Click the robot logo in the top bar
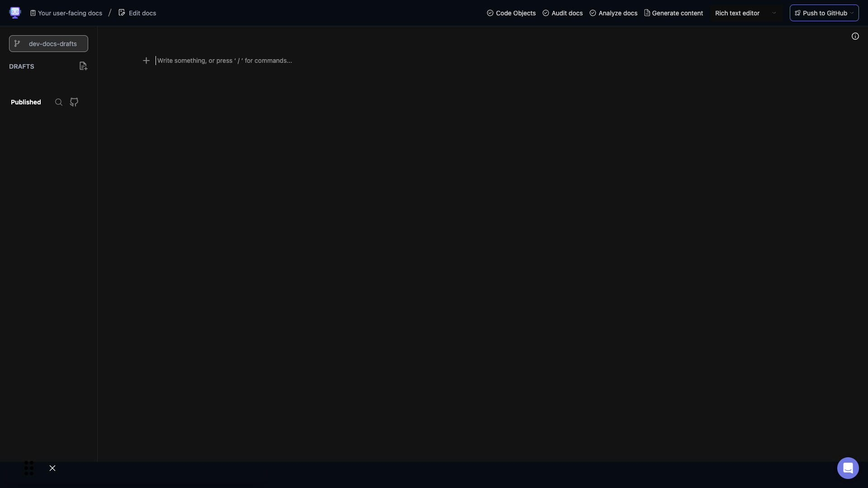868x488 pixels. [15, 13]
